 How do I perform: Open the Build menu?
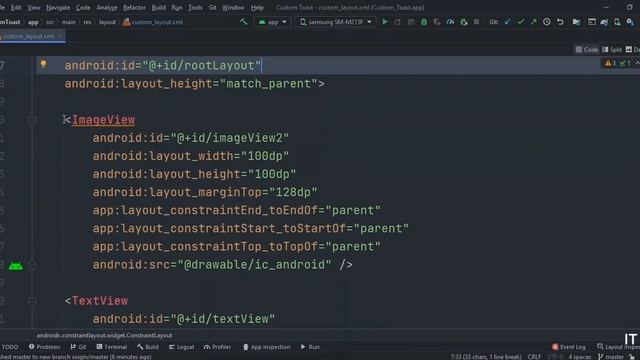[x=158, y=7]
